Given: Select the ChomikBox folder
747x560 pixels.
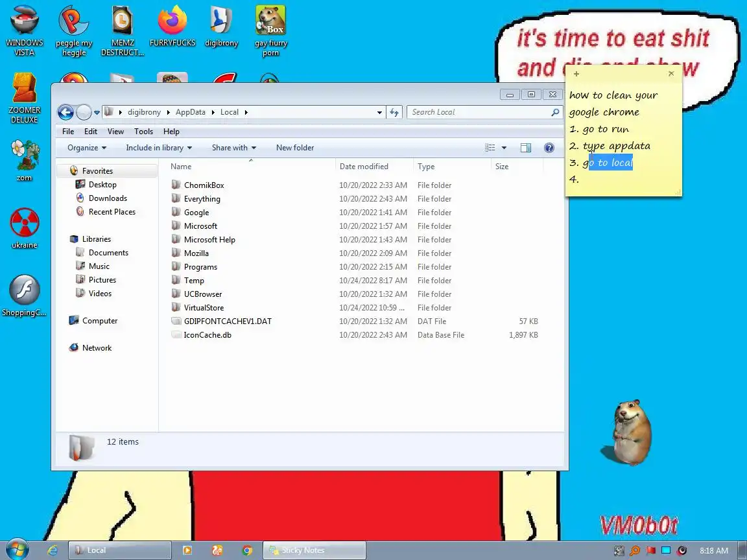Looking at the screenshot, I should [204, 185].
